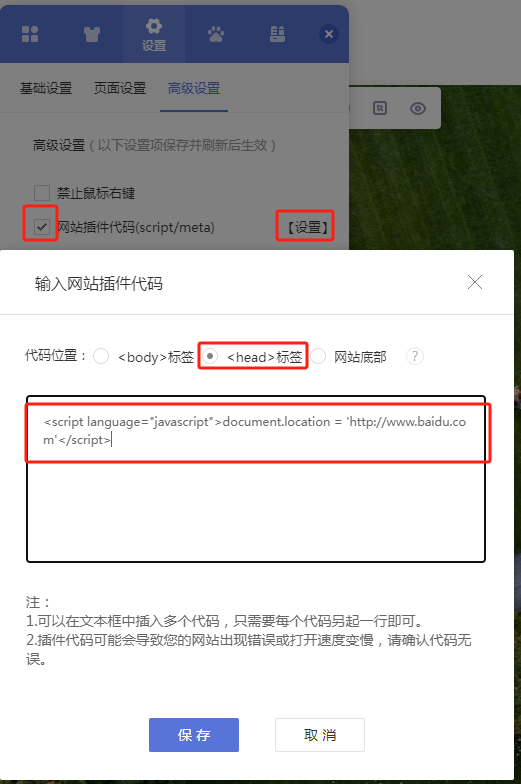Close the blue settings panel

(328, 34)
